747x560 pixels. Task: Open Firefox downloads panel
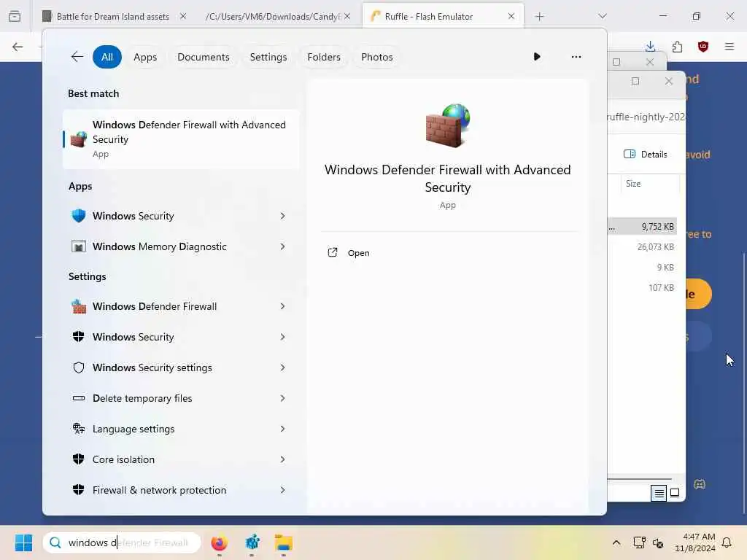pos(650,46)
